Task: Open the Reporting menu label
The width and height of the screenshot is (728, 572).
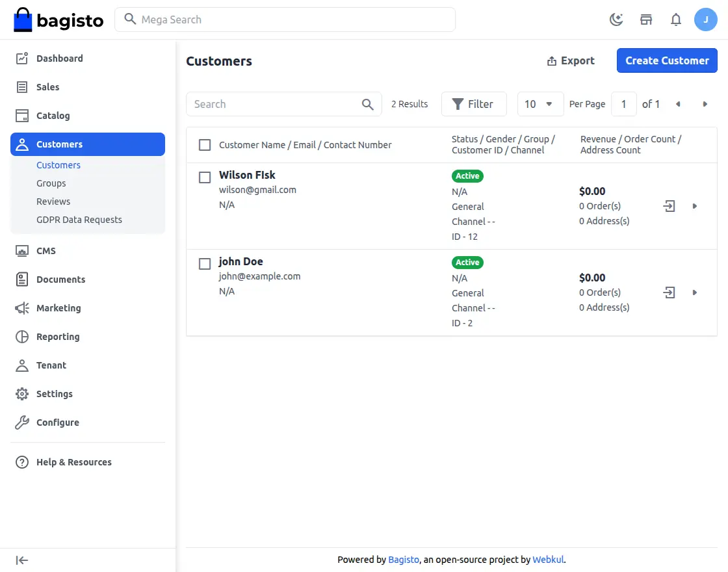Action: coord(58,337)
